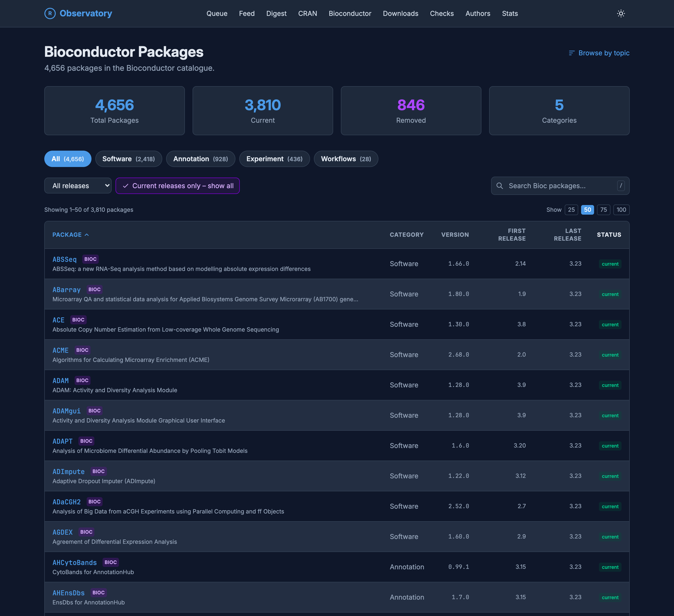The image size is (674, 616).
Task: Open the AHEnsDbs package link
Action: point(69,593)
